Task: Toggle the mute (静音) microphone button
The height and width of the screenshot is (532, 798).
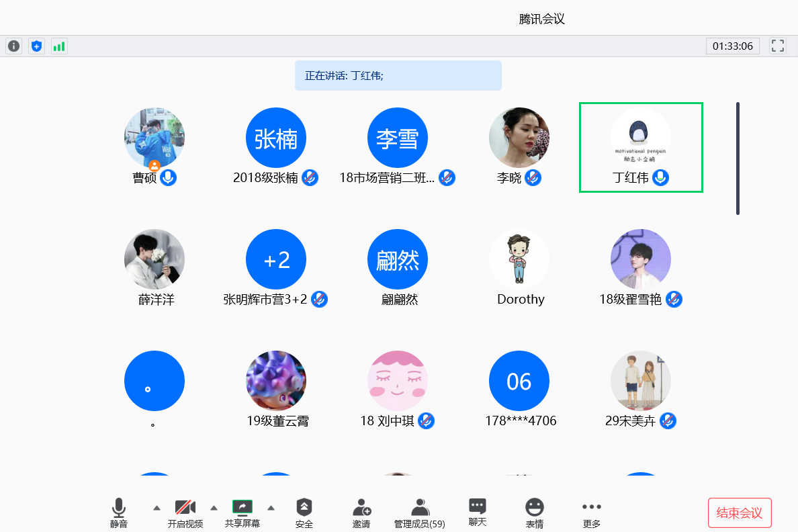Action: [119, 513]
